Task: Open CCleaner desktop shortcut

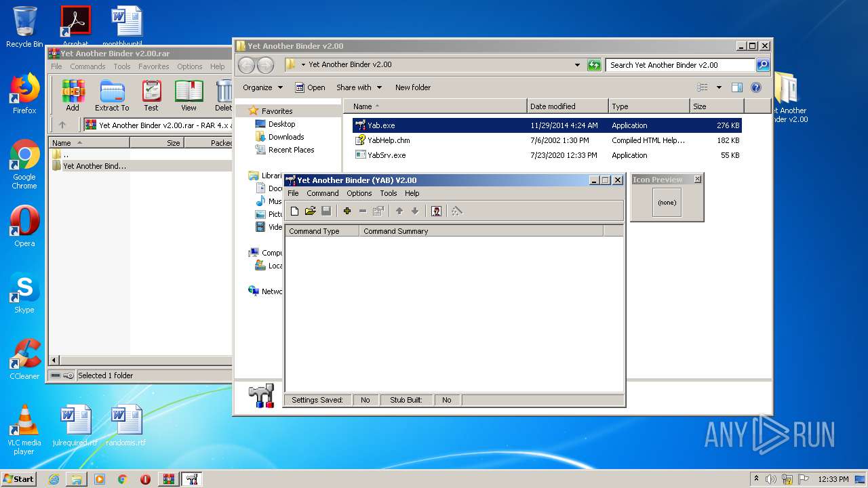Action: (x=24, y=359)
